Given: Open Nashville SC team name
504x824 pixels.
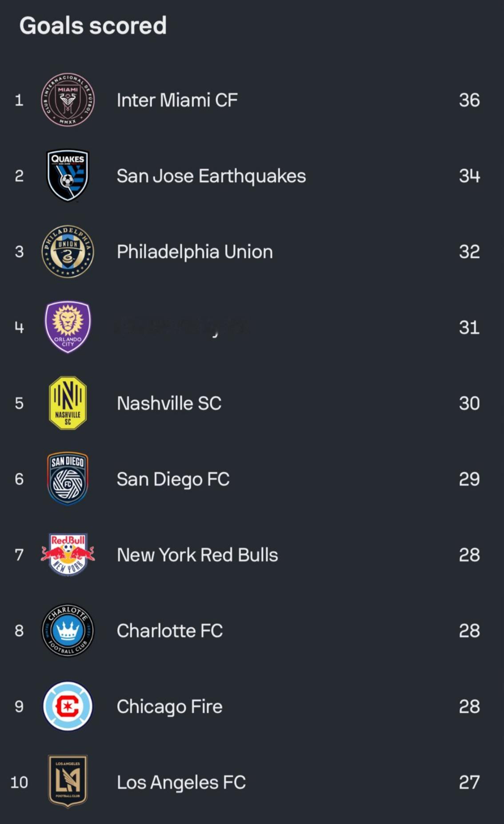Looking at the screenshot, I should [x=169, y=404].
